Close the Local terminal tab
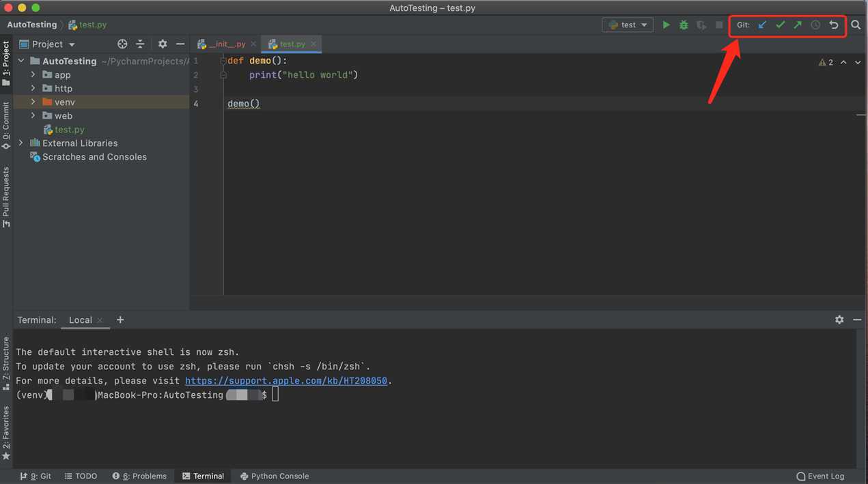This screenshot has height=484, width=868. coord(100,320)
